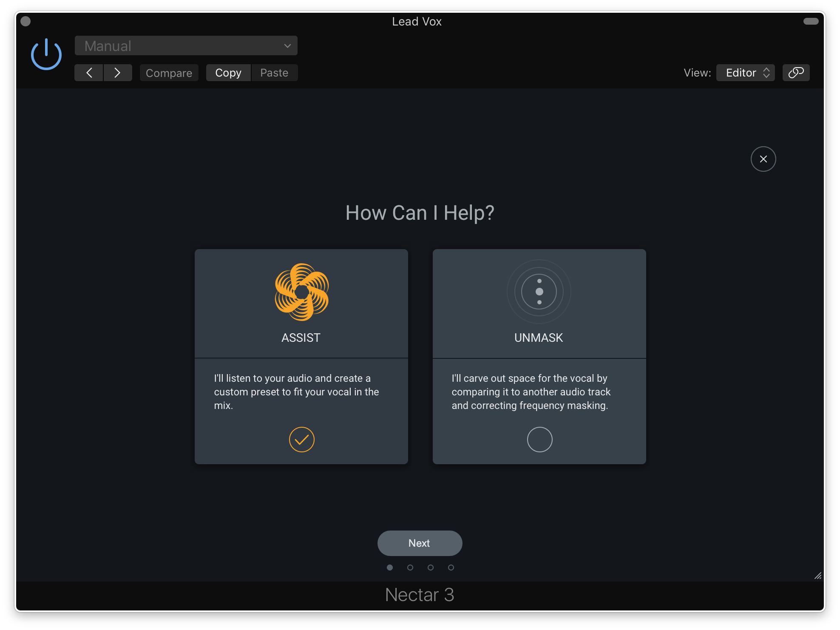Click the chain link icon
This screenshot has height=630, width=840.
point(796,73)
